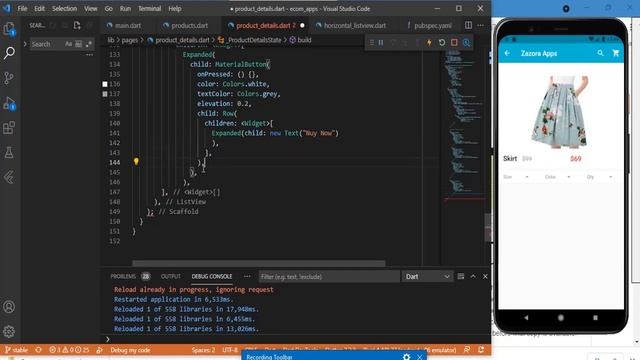The image size is (640, 360).
Task: Stop the debug session red square
Action: 454,42
